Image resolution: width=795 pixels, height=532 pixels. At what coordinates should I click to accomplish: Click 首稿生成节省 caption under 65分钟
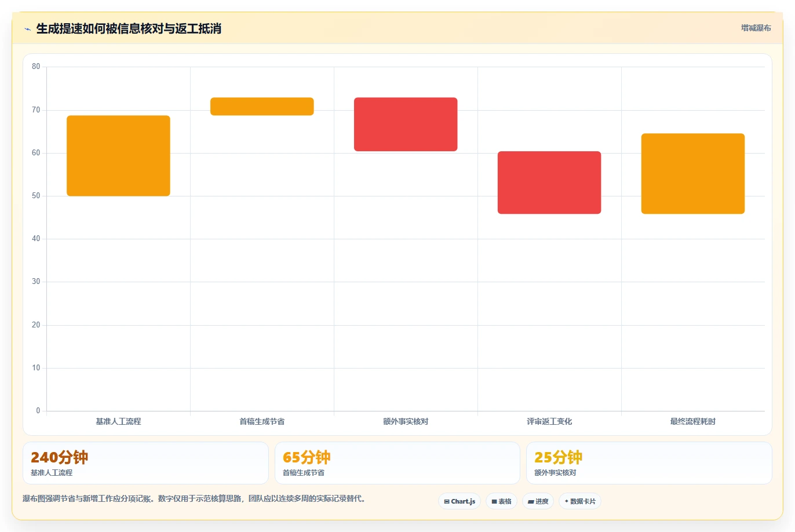tap(304, 473)
